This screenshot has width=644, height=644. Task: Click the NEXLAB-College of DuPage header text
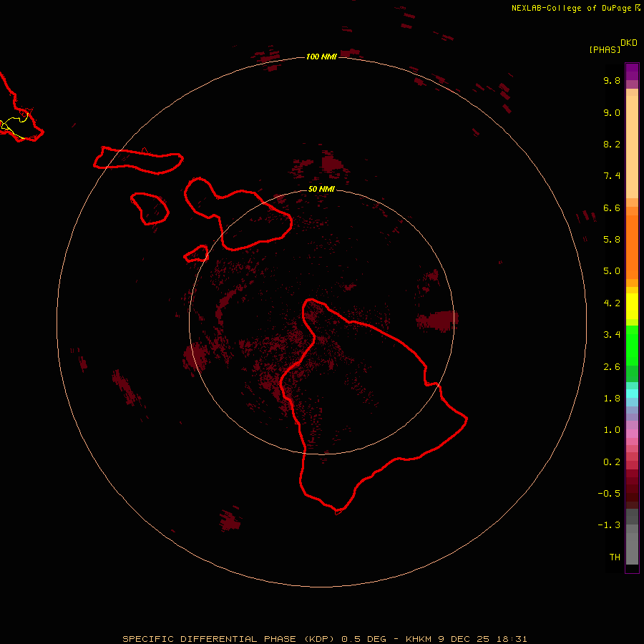571,8
